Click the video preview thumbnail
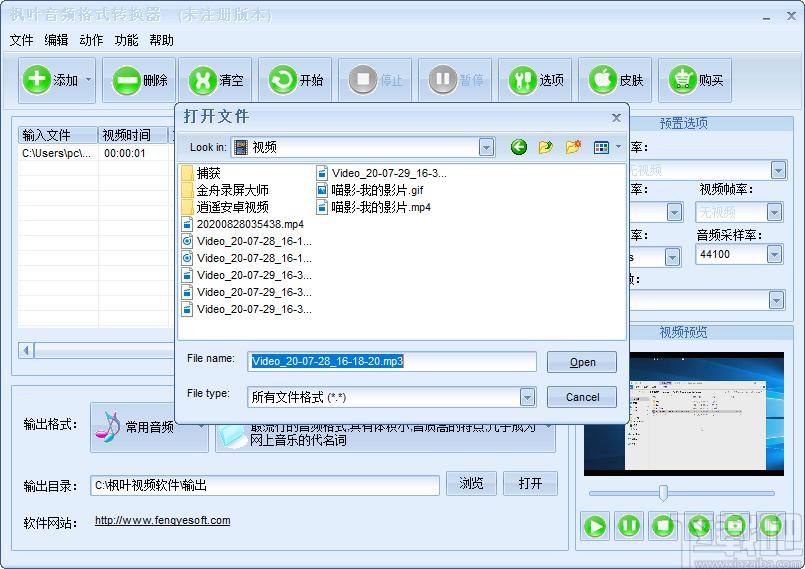805x569 pixels. click(x=684, y=414)
